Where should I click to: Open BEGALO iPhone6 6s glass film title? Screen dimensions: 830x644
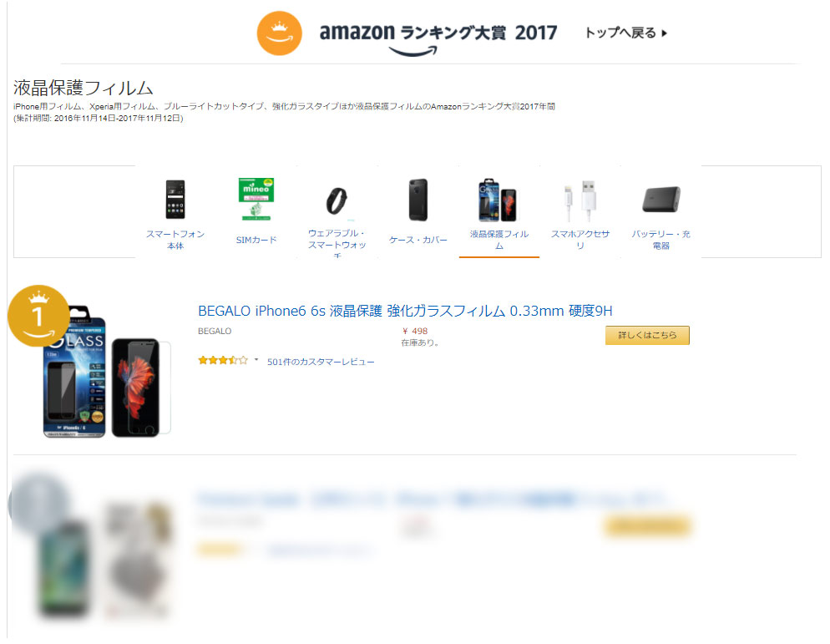click(405, 311)
